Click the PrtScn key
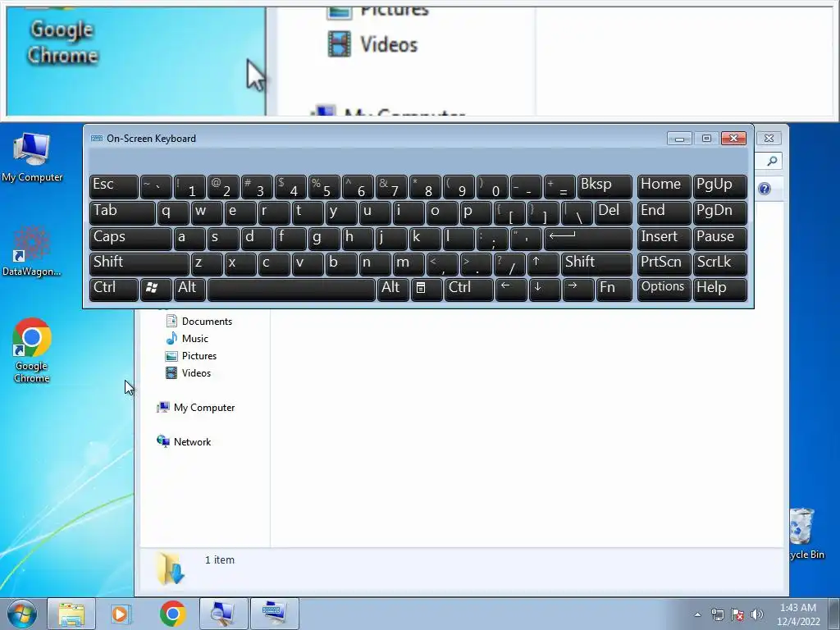The width and height of the screenshot is (840, 630). [664, 263]
